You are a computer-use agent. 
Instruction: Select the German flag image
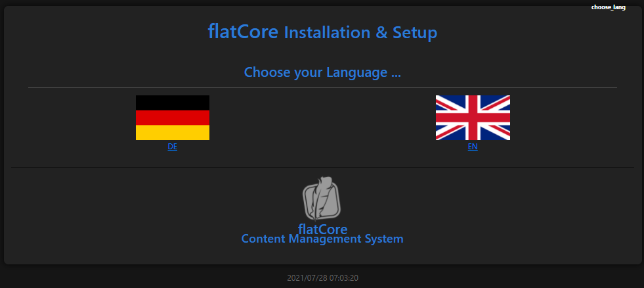click(173, 118)
